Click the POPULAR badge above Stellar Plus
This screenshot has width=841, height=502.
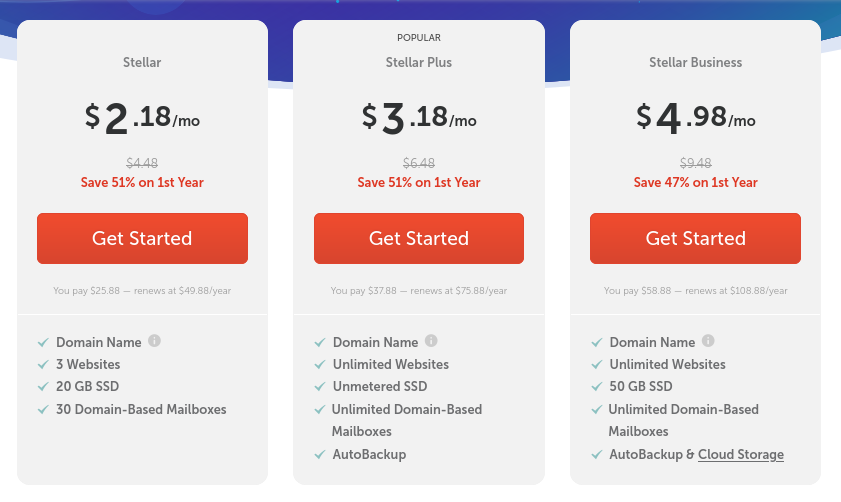click(x=419, y=38)
